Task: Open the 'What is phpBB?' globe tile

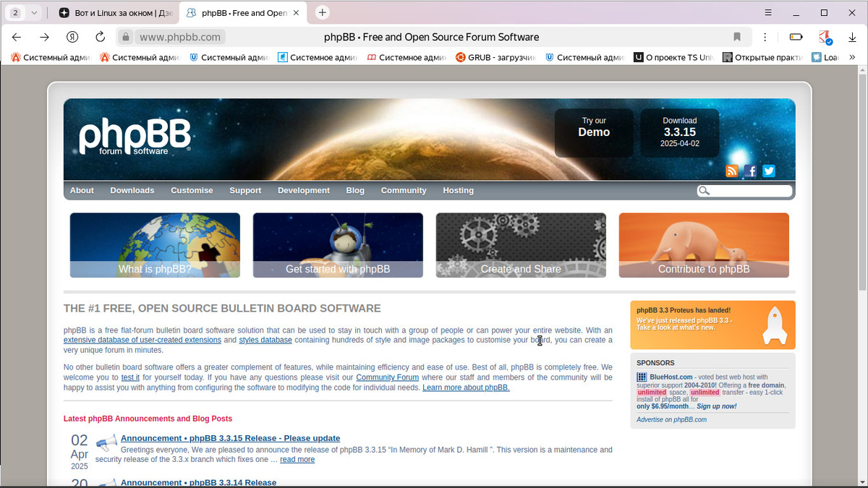Action: tap(155, 245)
